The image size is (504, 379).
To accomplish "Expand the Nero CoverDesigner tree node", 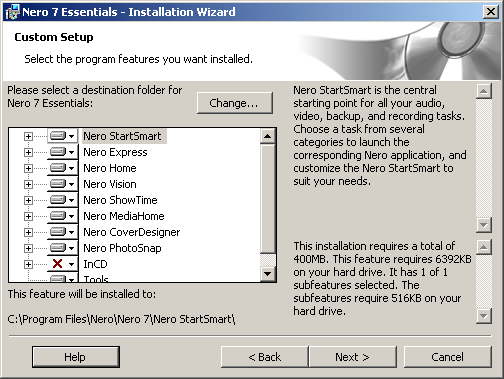I will tap(28, 232).
